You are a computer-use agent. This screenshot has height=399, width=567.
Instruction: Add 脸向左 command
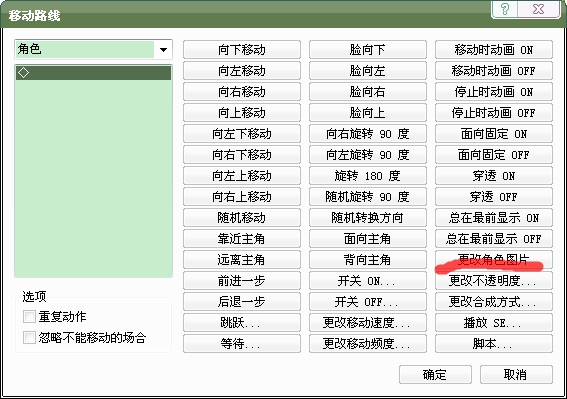click(368, 71)
